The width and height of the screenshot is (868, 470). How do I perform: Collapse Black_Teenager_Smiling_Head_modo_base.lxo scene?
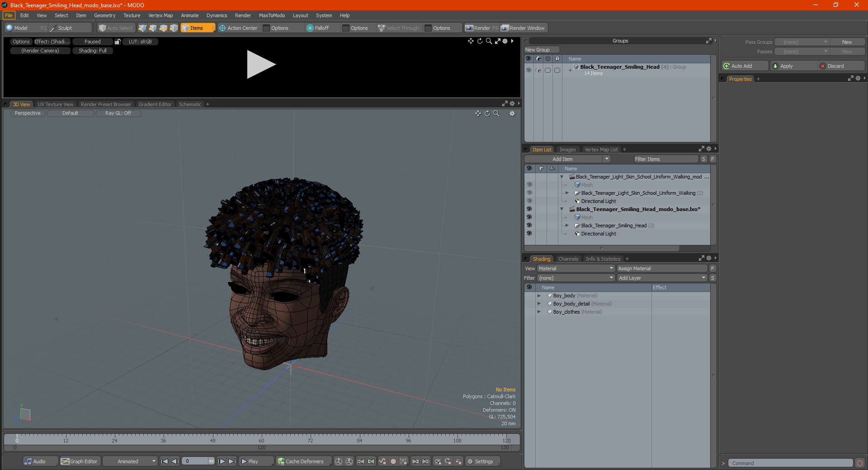(x=562, y=209)
